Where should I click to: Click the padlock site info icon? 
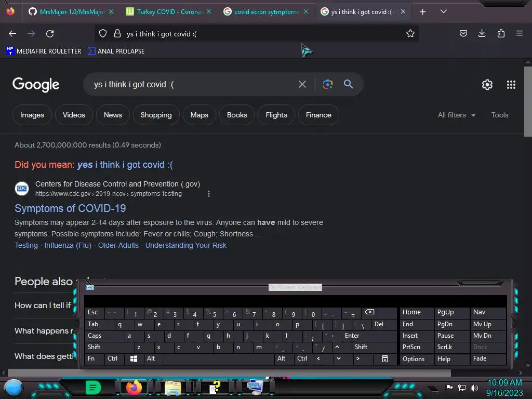coord(117,34)
